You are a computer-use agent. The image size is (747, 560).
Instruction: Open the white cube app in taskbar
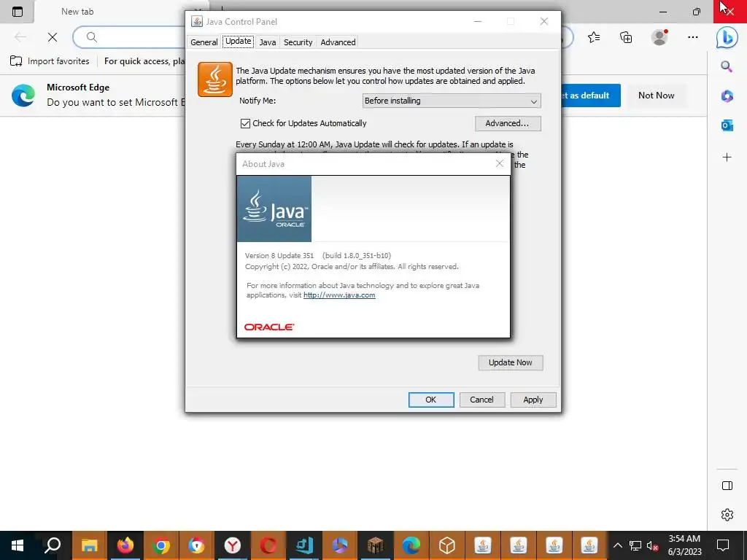point(447,545)
